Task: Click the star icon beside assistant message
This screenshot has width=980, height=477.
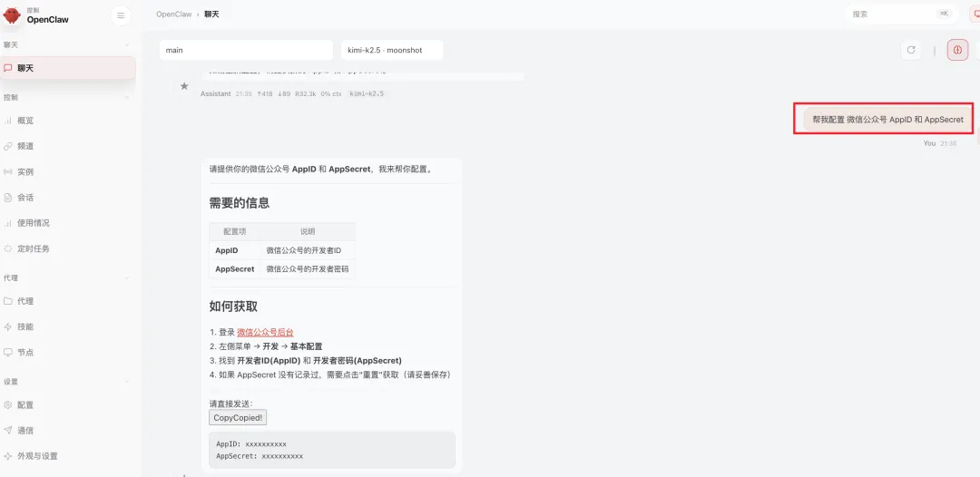Action: (x=184, y=86)
